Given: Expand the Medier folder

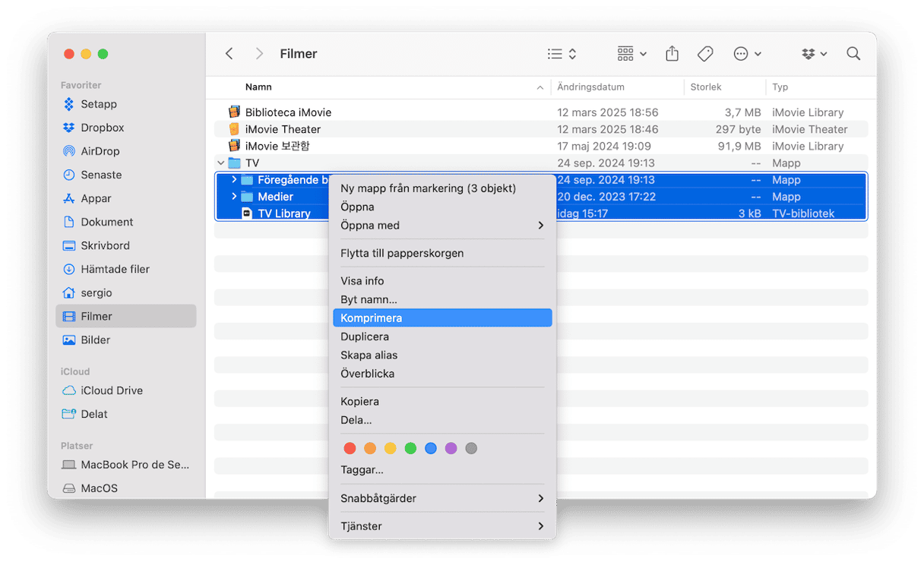Looking at the screenshot, I should coord(234,197).
